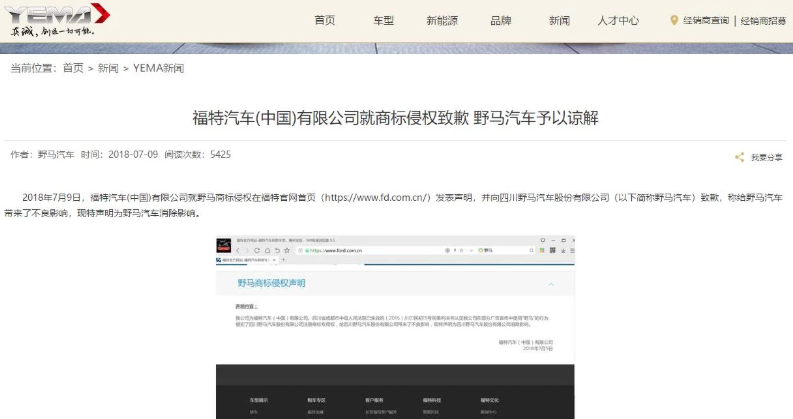The width and height of the screenshot is (793, 419).
Task: Open the embedded 野马商标侵权声明 screenshot image
Action: [395, 327]
